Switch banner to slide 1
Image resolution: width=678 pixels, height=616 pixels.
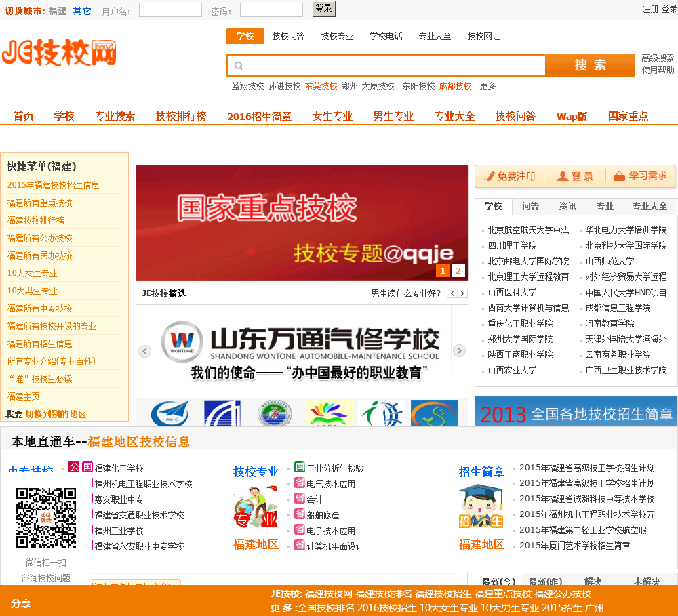(x=442, y=270)
